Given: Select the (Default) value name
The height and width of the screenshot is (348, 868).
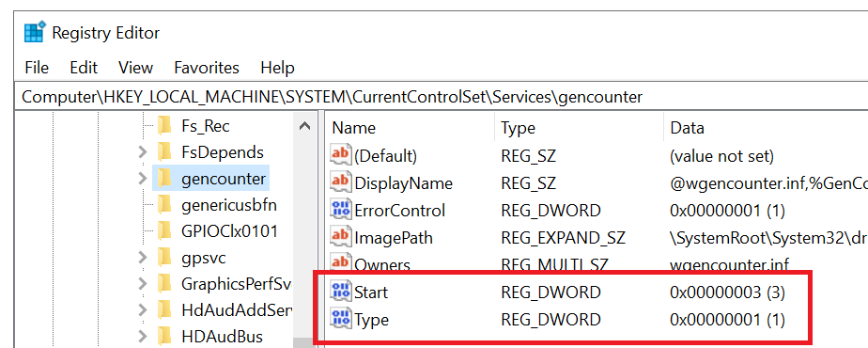Looking at the screenshot, I should [x=386, y=156].
